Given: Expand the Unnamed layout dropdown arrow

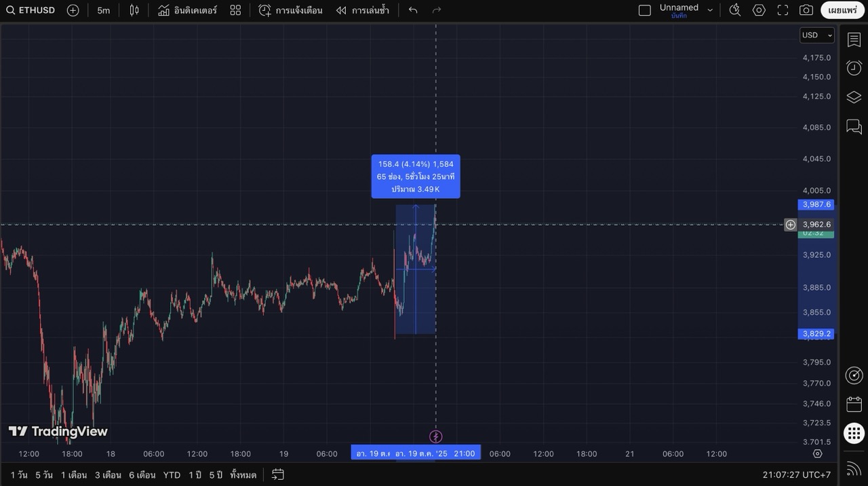Looking at the screenshot, I should pyautogui.click(x=710, y=10).
